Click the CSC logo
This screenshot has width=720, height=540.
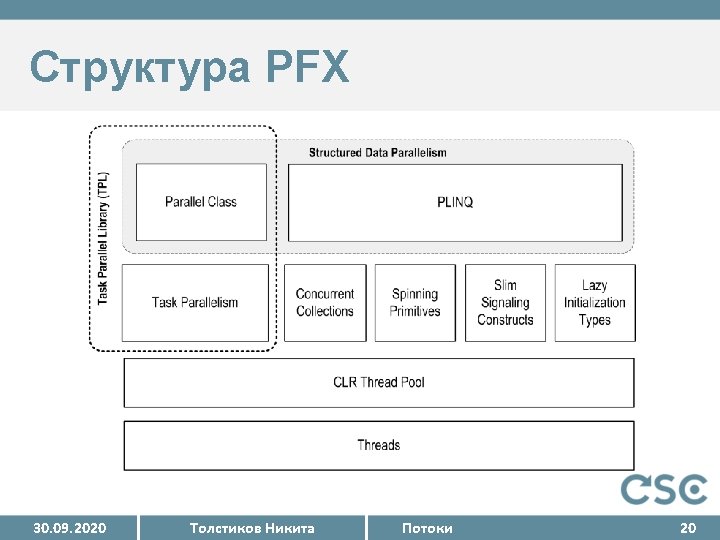[x=664, y=489]
